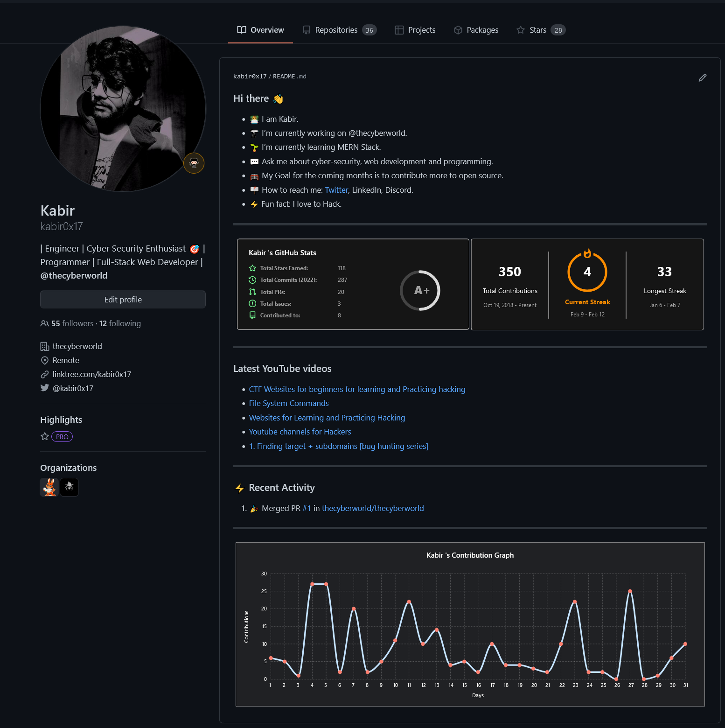Image resolution: width=725 pixels, height=728 pixels.
Task: Open CTF Websites for beginners video link
Action: (357, 389)
